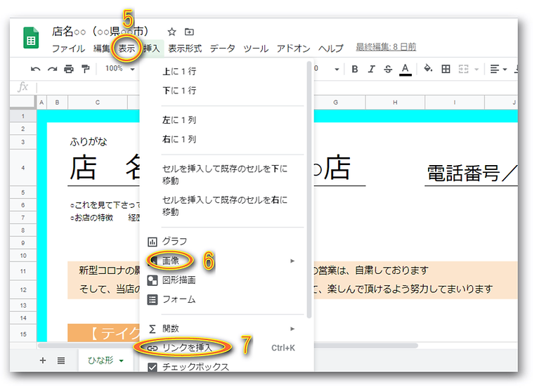The height and width of the screenshot is (392, 539).
Task: Toggle italic formatting
Action: tap(371, 69)
